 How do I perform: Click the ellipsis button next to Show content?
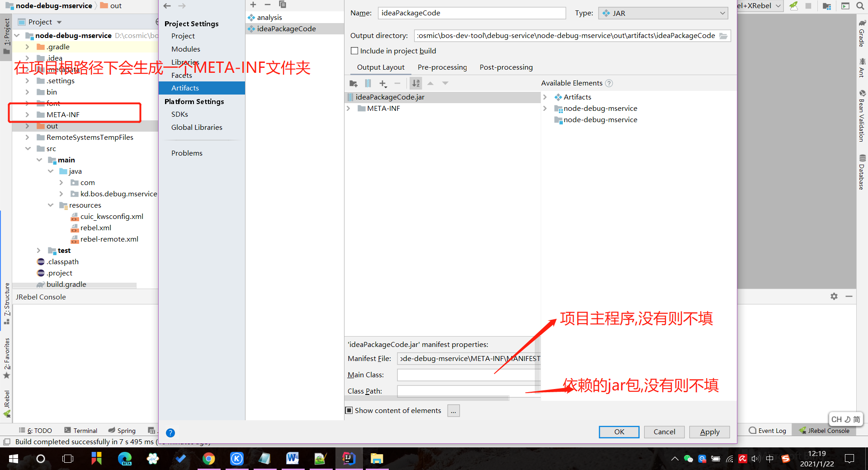pyautogui.click(x=453, y=410)
